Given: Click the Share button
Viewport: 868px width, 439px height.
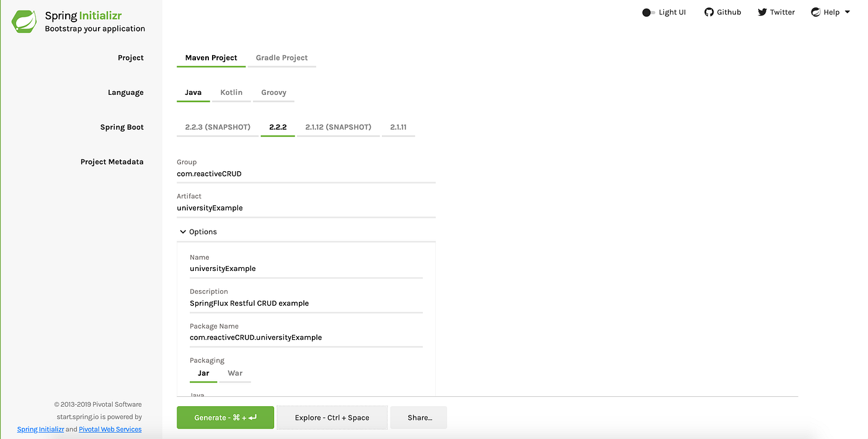Looking at the screenshot, I should (x=418, y=417).
